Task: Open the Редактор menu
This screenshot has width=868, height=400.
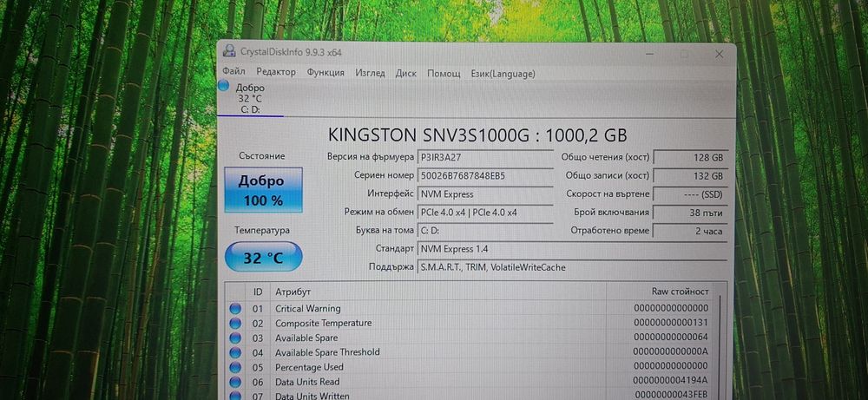Action: (x=276, y=72)
